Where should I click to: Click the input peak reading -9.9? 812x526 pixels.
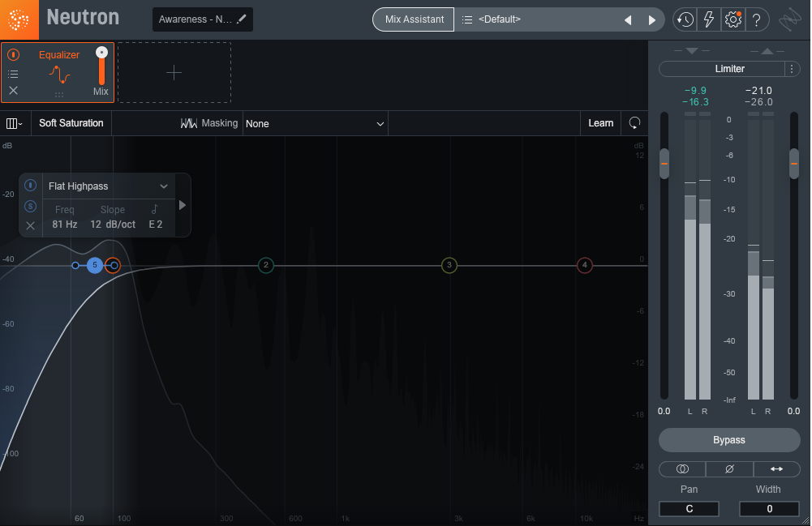[x=695, y=91]
